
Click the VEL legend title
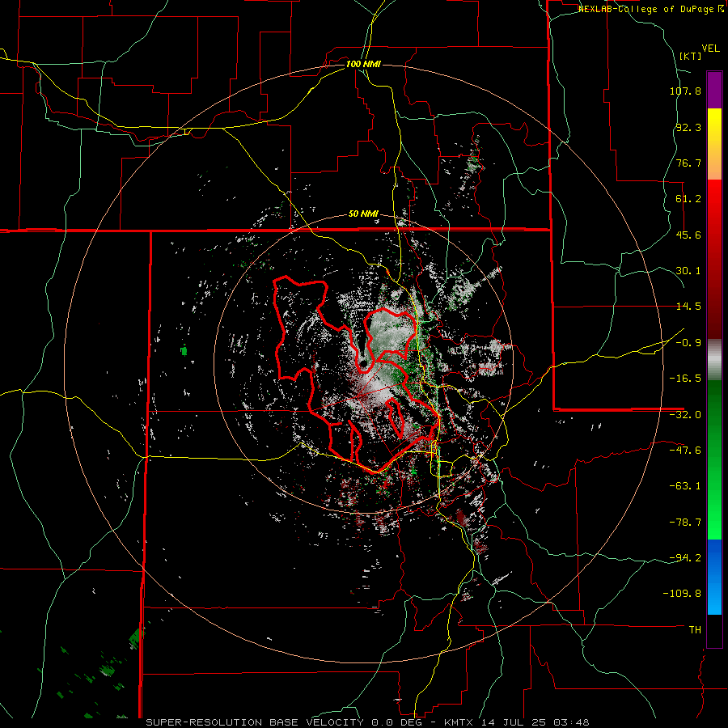click(710, 49)
